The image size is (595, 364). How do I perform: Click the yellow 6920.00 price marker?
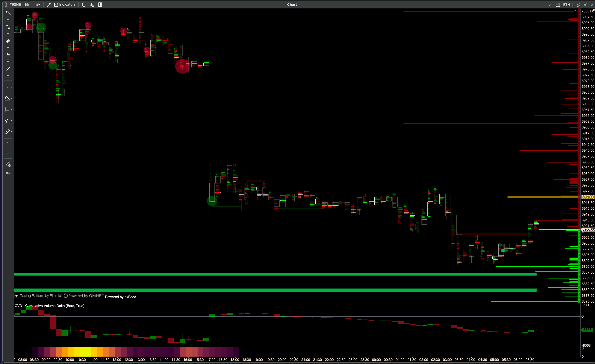pos(588,197)
